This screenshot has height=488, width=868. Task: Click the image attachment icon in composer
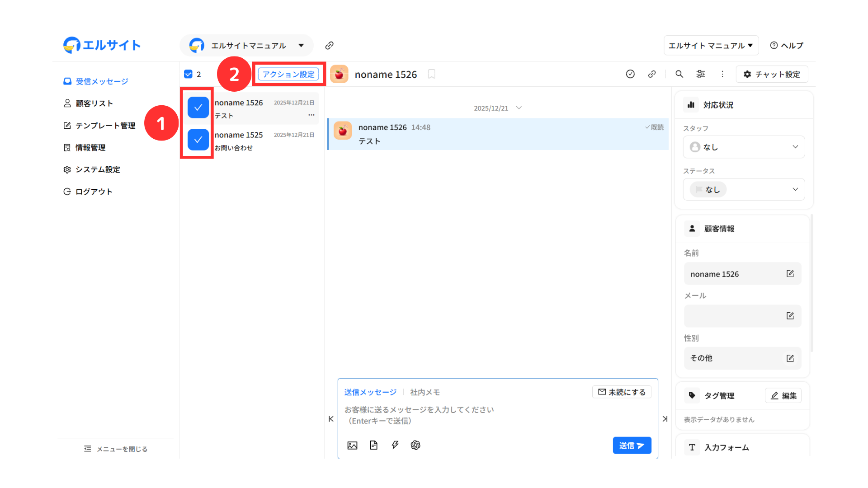352,446
